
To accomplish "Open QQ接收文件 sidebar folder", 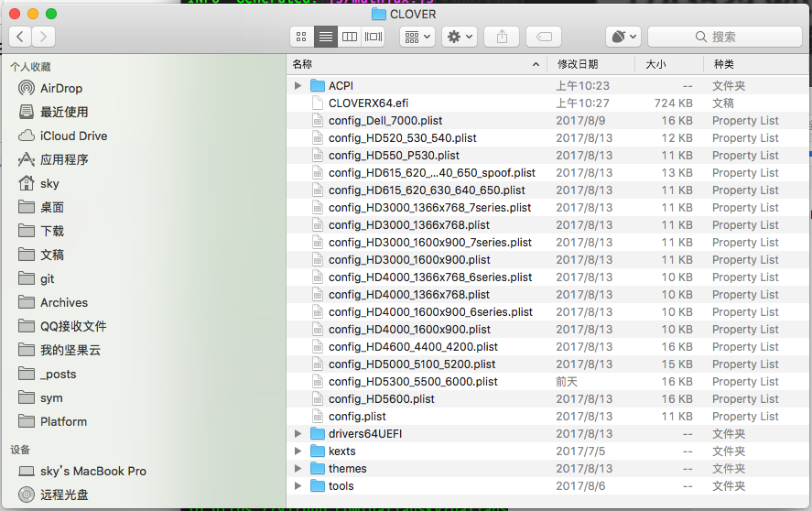I will [x=62, y=327].
